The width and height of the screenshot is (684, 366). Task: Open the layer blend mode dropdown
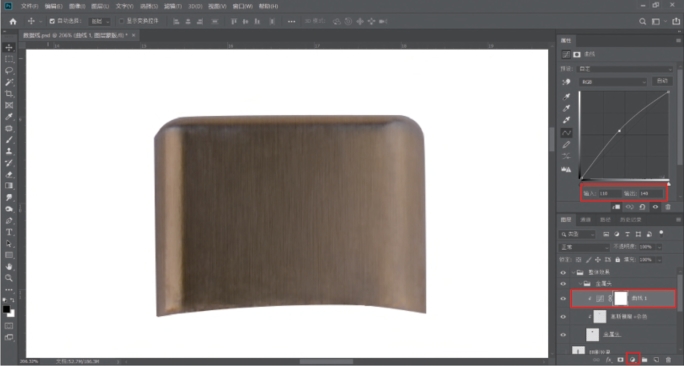[x=585, y=247]
